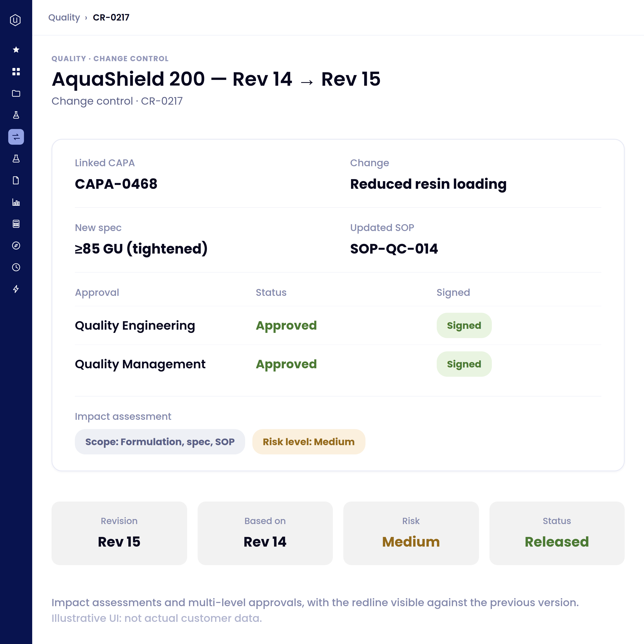The height and width of the screenshot is (644, 644).
Task: Open the clock history icon
Action: coord(16,267)
